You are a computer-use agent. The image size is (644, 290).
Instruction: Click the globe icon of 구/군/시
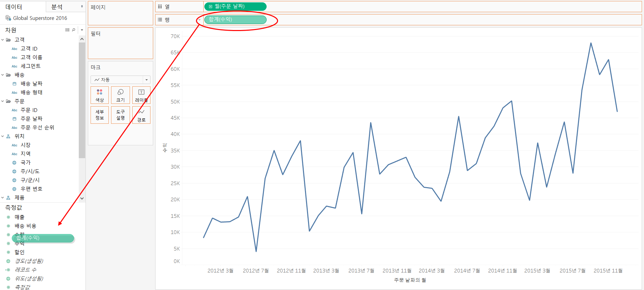coord(14,180)
